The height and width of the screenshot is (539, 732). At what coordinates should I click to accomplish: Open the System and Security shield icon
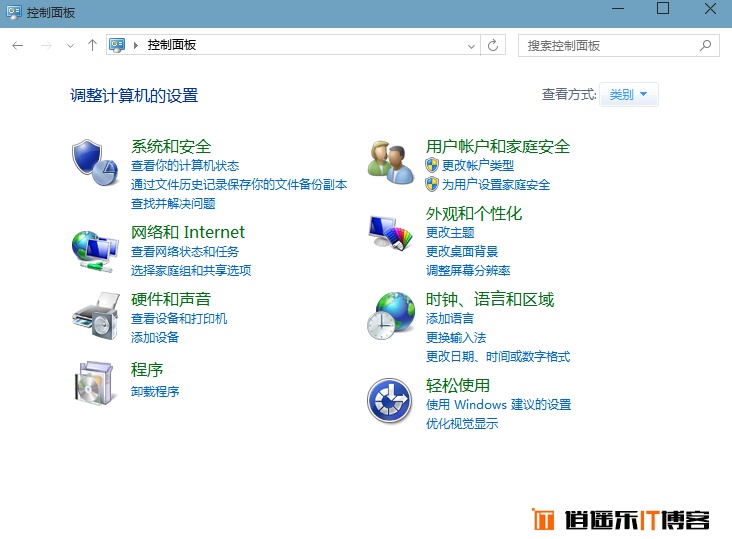click(95, 162)
